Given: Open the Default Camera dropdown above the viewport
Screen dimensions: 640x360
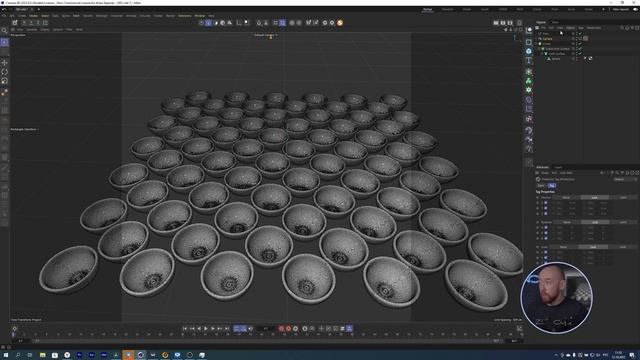Looking at the screenshot, I should click(x=266, y=35).
